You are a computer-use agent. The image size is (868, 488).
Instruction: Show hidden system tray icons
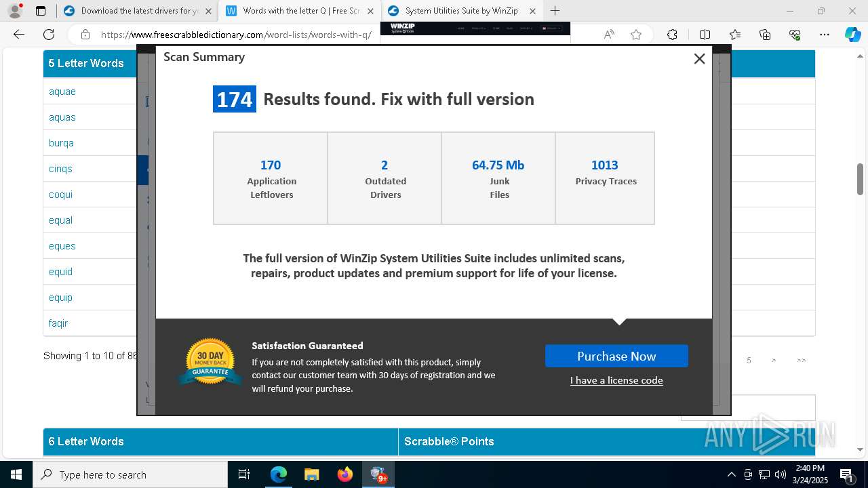coord(731,474)
